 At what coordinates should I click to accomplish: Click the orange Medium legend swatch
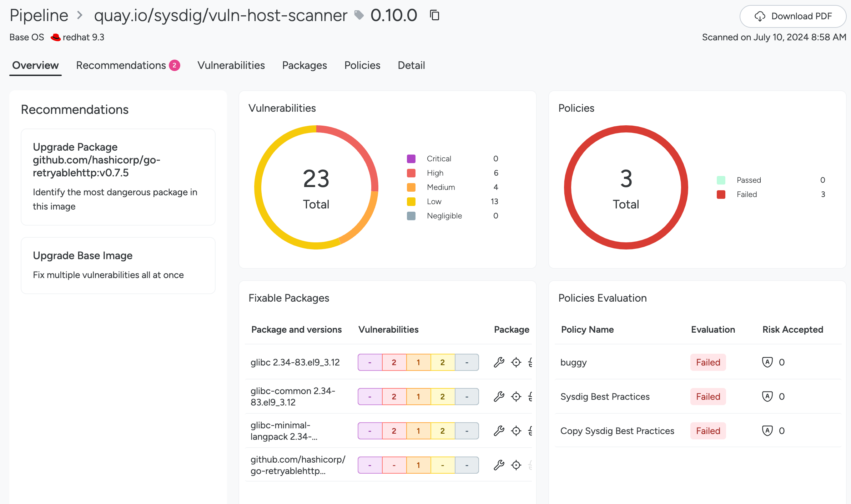pos(411,187)
